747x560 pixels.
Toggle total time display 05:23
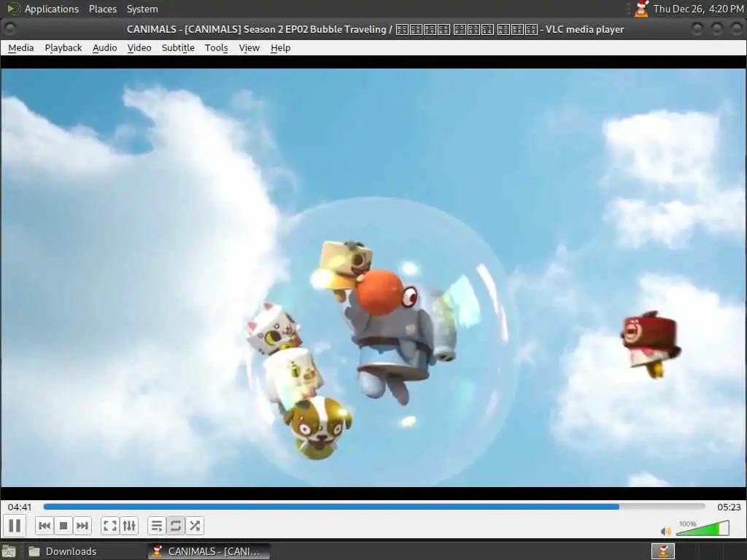729,507
